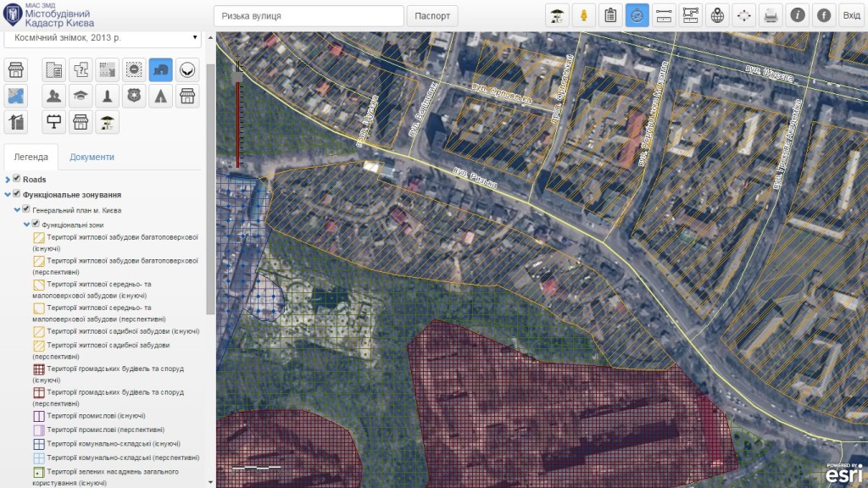The image size is (868, 488).
Task: Toggle the Функціональне зонування checkbox
Action: tap(17, 194)
